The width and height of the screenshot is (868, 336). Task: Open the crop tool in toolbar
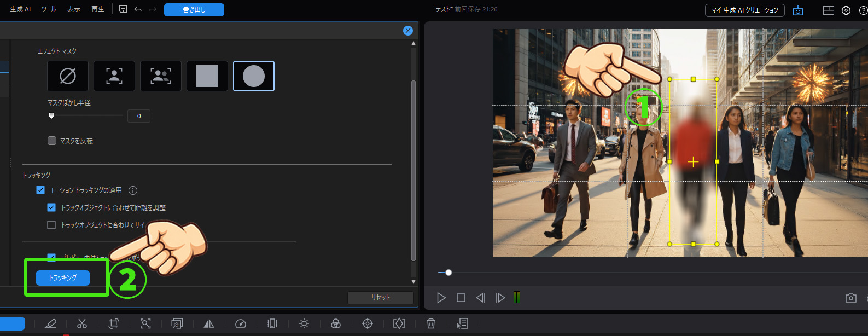point(114,323)
